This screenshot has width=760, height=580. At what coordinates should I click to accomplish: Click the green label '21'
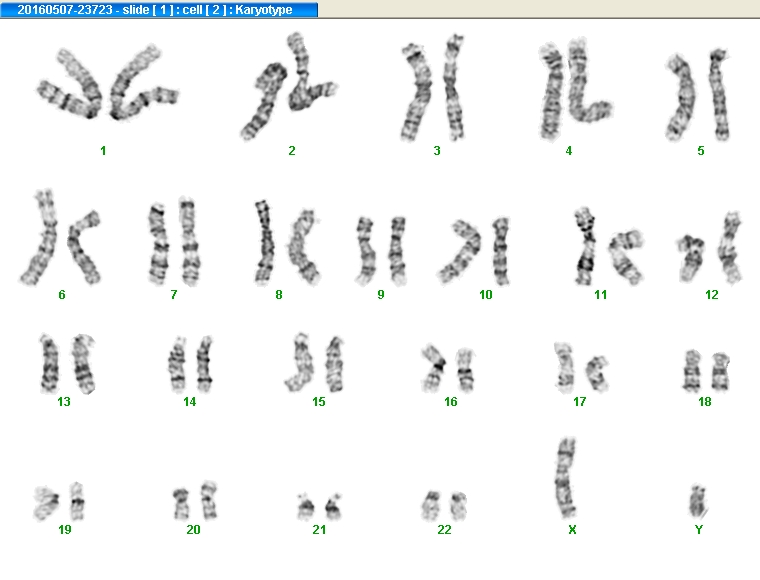[x=319, y=530]
